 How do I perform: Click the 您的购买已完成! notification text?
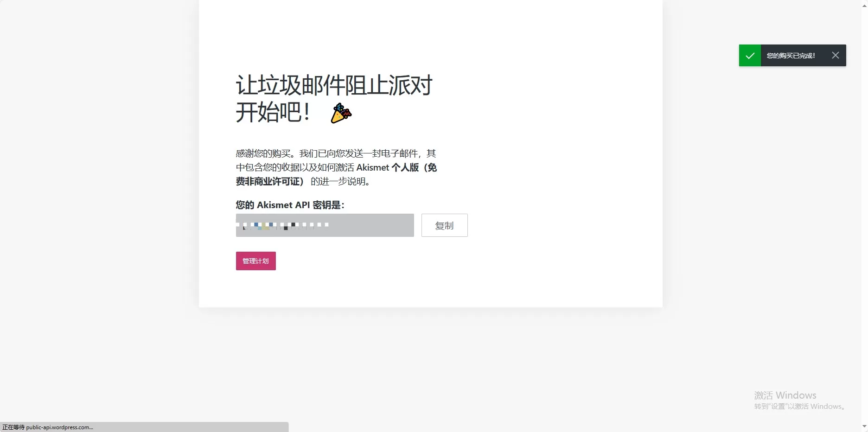[791, 56]
